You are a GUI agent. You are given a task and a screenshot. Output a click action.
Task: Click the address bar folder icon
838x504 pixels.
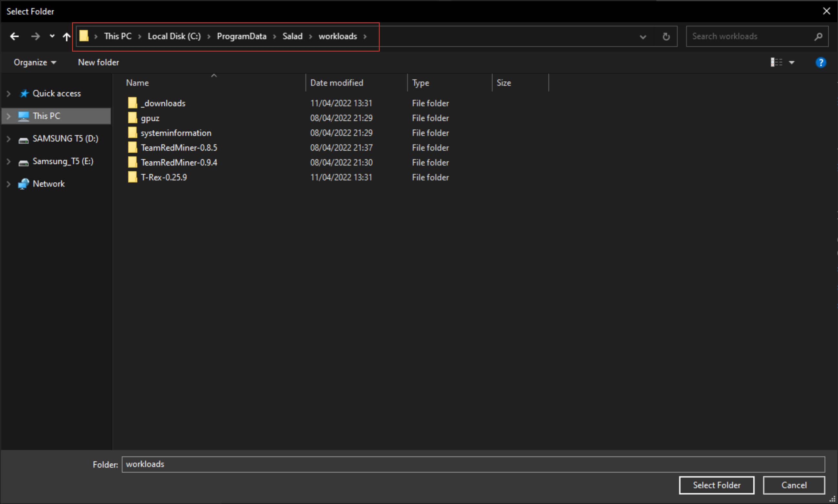coord(84,36)
